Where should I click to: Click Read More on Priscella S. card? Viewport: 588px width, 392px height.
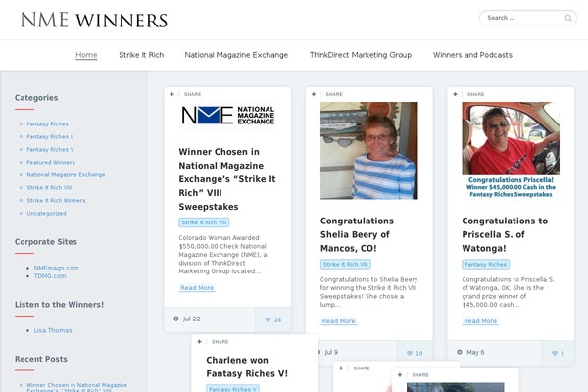click(x=480, y=321)
